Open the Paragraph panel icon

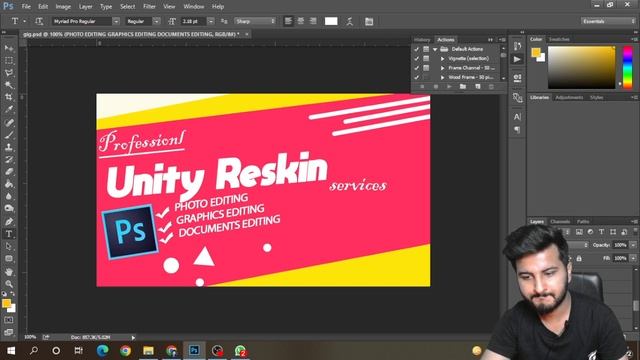pyautogui.click(x=517, y=130)
